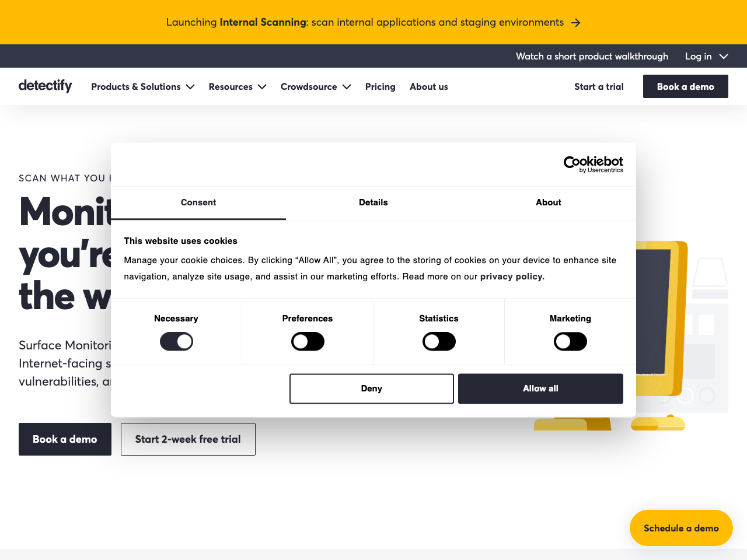
Task: Turn on the Statistics cookie toggle
Action: [x=439, y=341]
